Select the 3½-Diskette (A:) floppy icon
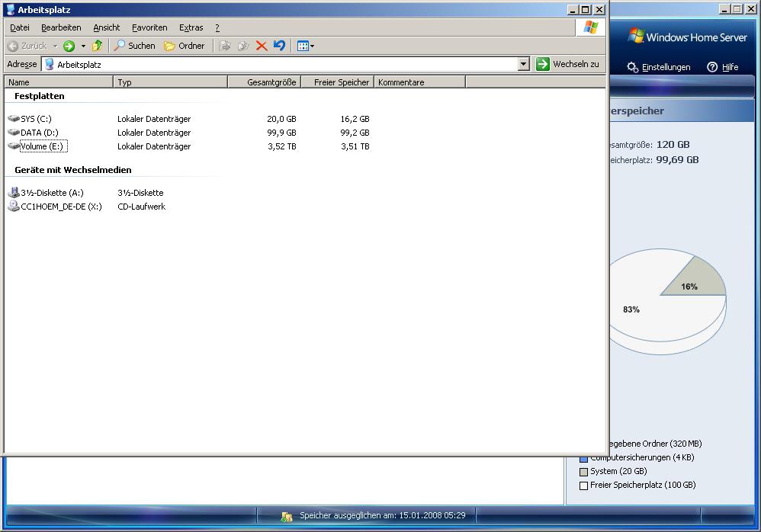761x532 pixels. 14,193
